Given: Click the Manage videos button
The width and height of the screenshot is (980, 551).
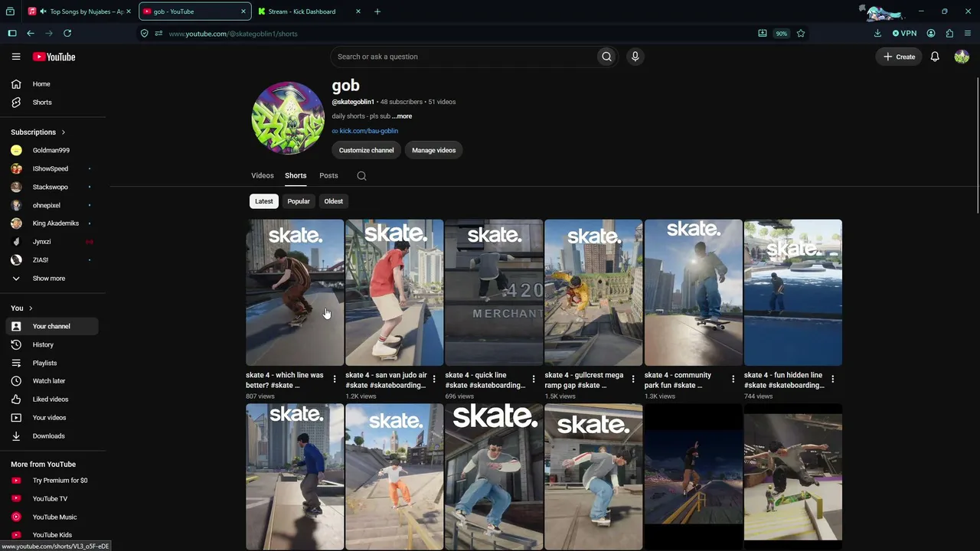Looking at the screenshot, I should click(434, 150).
